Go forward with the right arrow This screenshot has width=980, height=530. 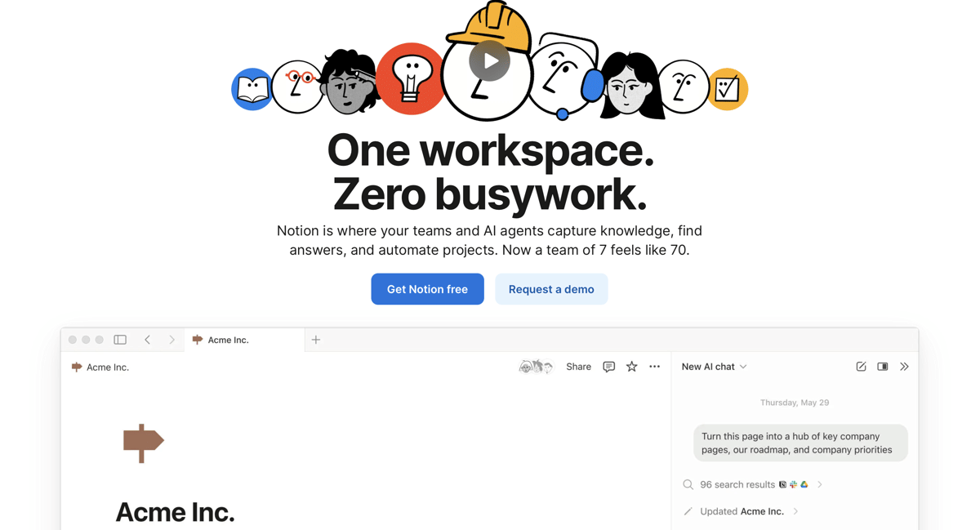pos(171,340)
